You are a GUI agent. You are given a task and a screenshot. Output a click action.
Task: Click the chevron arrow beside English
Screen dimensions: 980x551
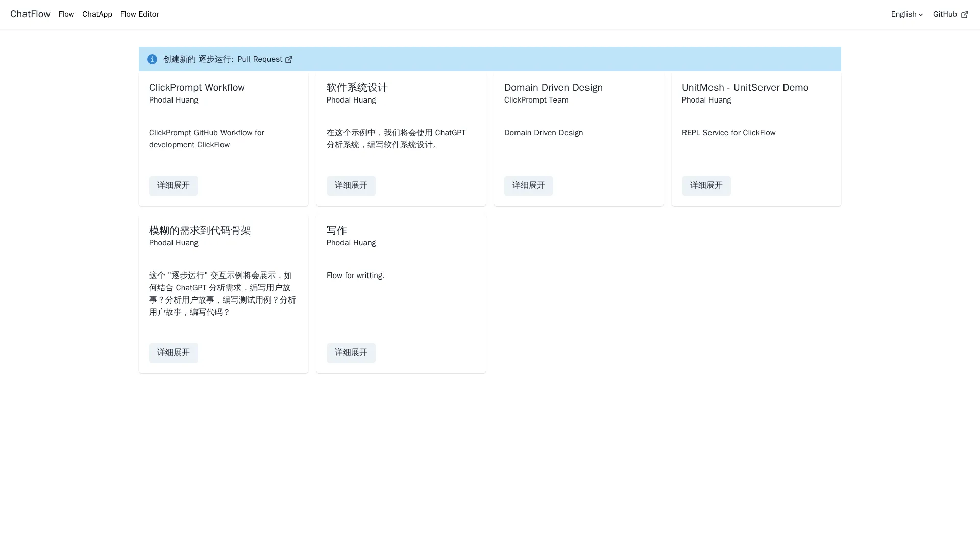pos(921,15)
